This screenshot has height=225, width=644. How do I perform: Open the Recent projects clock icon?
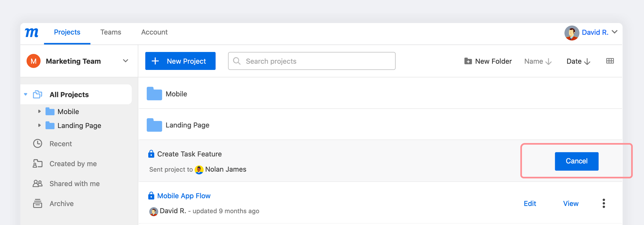point(37,144)
